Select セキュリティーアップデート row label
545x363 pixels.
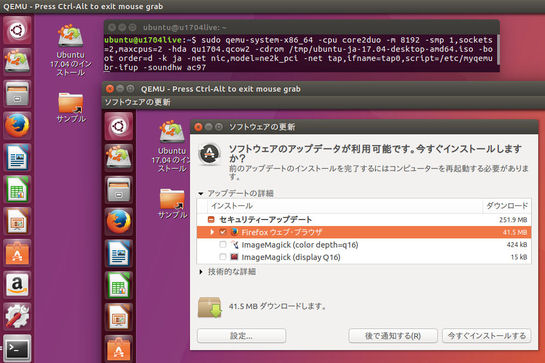click(266, 220)
